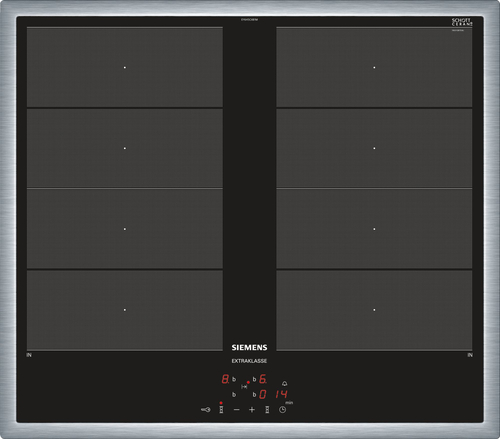Tap the bell kitchen-timer icon

click(284, 384)
